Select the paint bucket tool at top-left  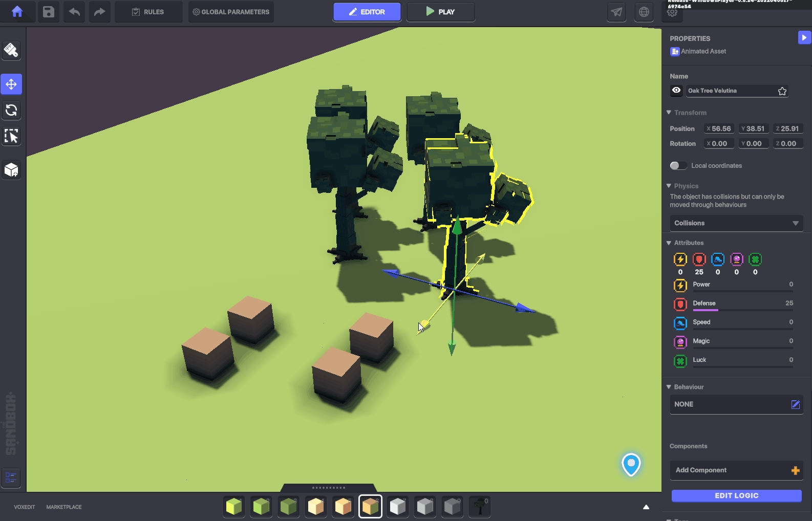pos(11,50)
